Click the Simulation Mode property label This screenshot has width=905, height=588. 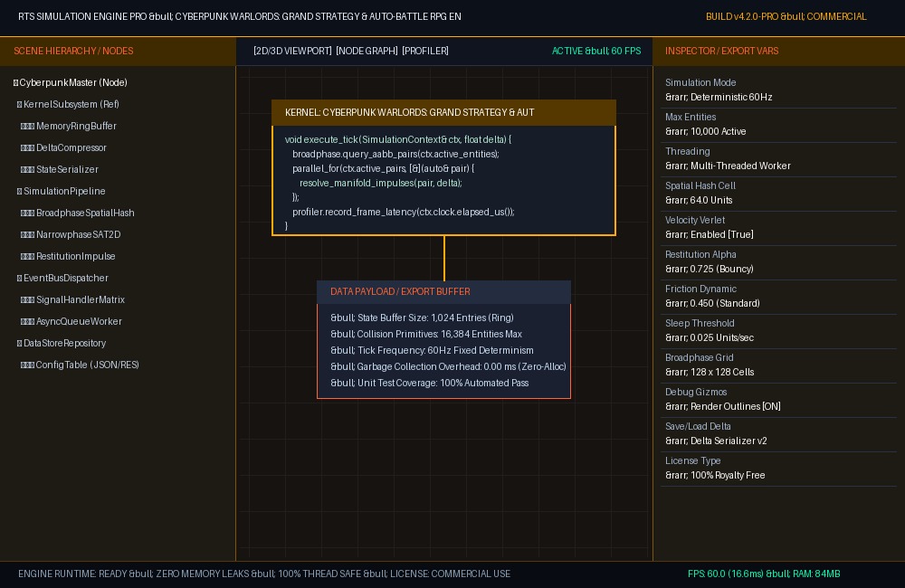point(700,82)
